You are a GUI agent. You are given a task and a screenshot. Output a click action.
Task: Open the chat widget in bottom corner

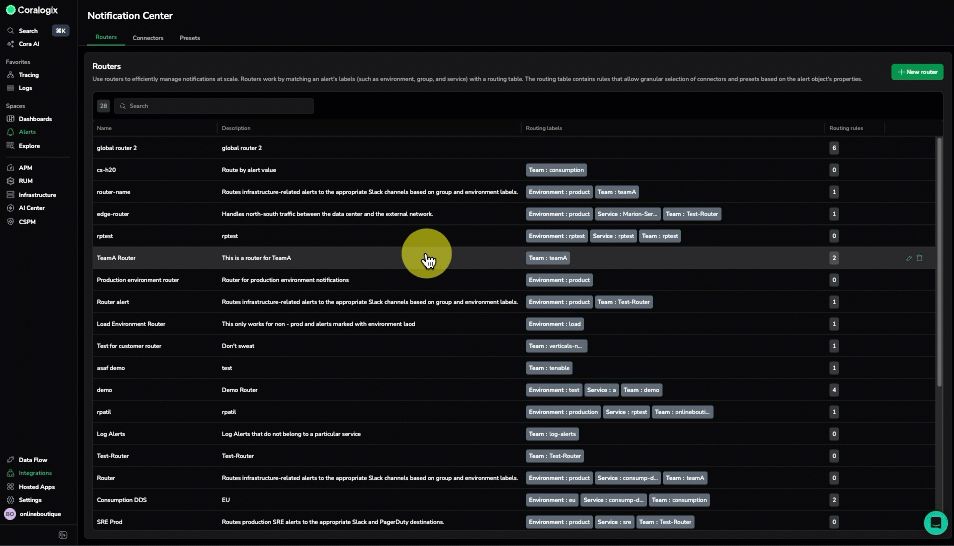tap(935, 522)
